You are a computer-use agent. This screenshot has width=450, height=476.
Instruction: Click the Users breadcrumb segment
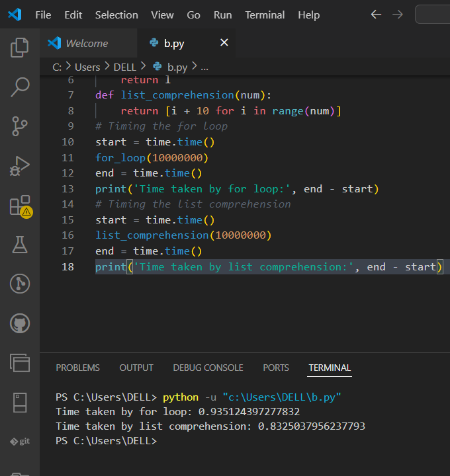tap(87, 67)
